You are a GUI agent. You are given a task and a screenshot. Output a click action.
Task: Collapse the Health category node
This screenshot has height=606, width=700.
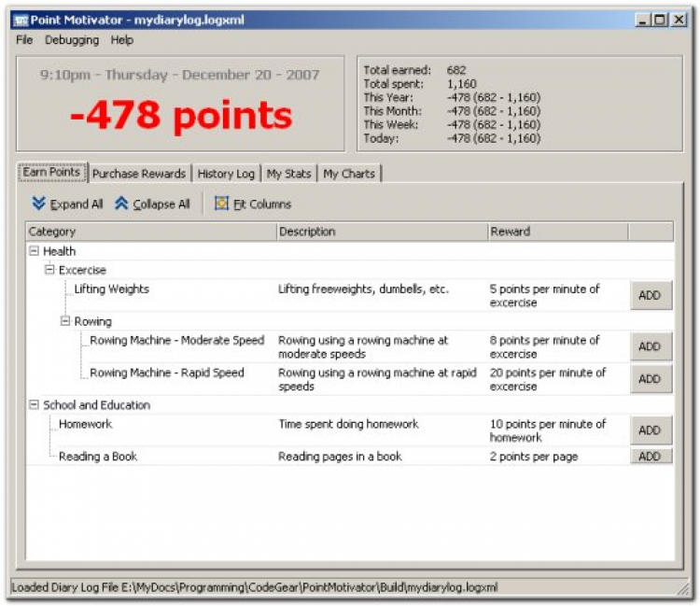(x=34, y=251)
